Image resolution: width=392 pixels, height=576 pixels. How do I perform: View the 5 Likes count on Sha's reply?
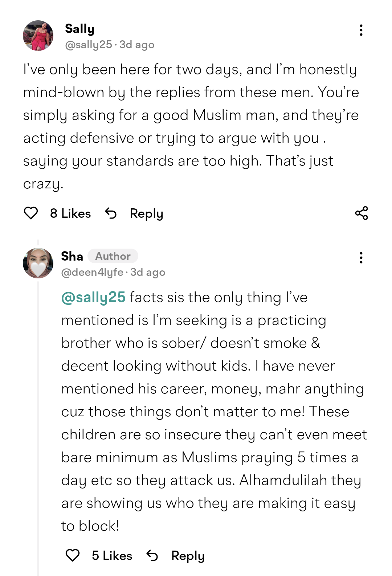point(112,556)
